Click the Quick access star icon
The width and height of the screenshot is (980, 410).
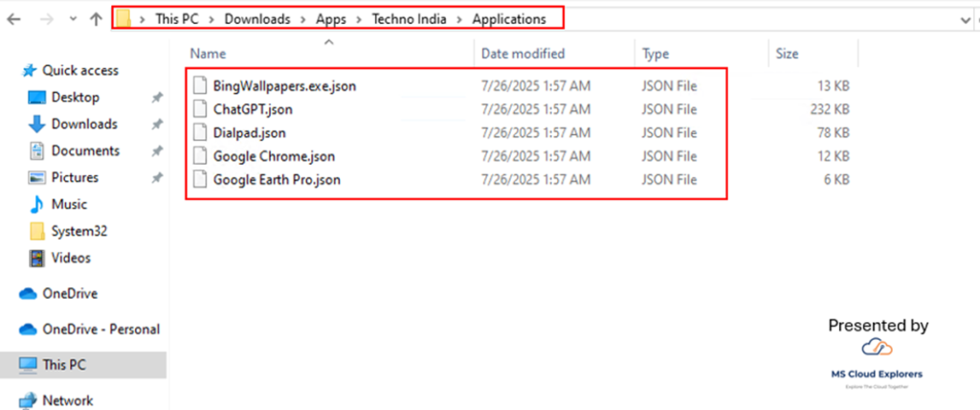[30, 71]
